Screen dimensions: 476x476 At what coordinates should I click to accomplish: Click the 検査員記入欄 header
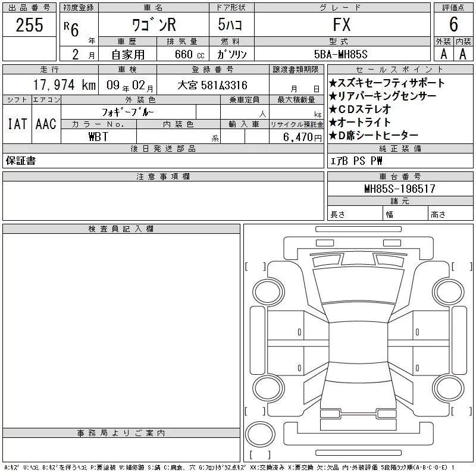pyautogui.click(x=121, y=229)
